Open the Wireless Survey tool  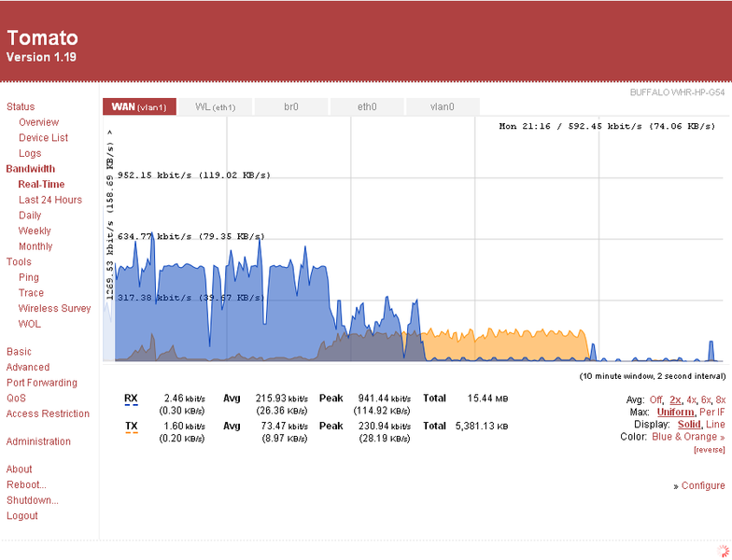pyautogui.click(x=54, y=308)
